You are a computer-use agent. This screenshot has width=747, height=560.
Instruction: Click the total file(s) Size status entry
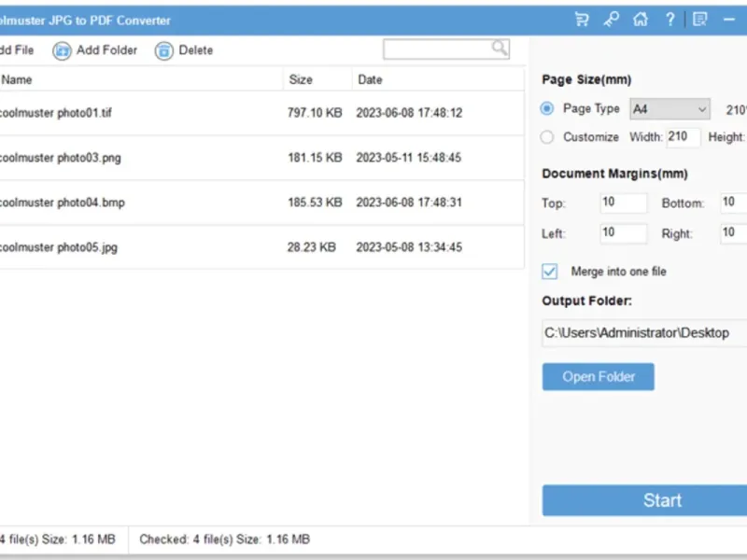pyautogui.click(x=58, y=539)
